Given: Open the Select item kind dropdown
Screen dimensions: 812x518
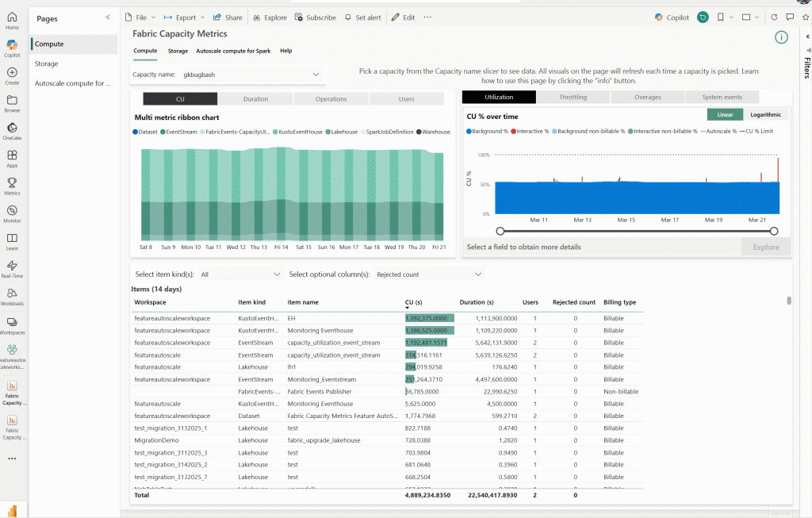Looking at the screenshot, I should pyautogui.click(x=240, y=274).
